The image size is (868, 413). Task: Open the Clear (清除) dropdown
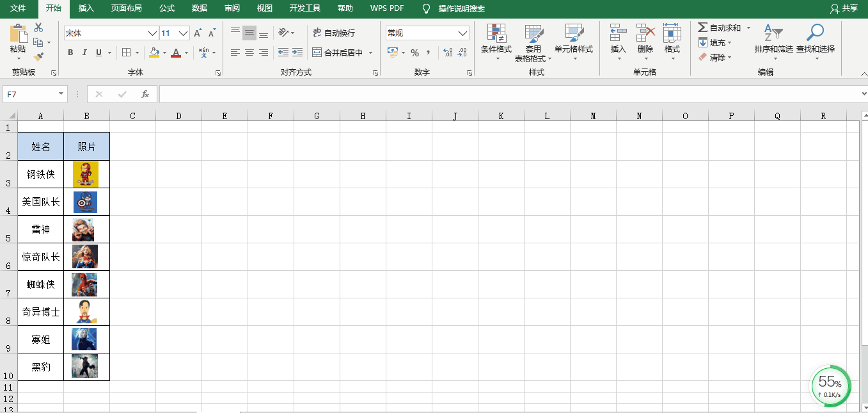point(714,58)
